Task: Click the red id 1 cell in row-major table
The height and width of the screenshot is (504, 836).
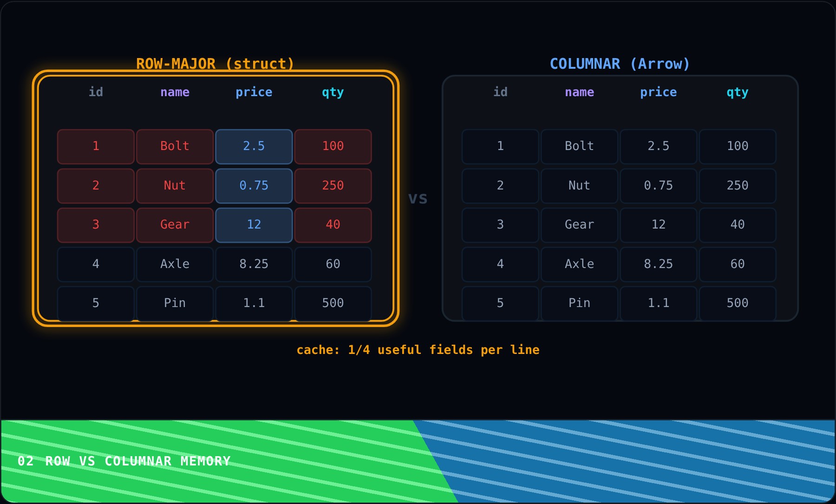Action: point(96,147)
